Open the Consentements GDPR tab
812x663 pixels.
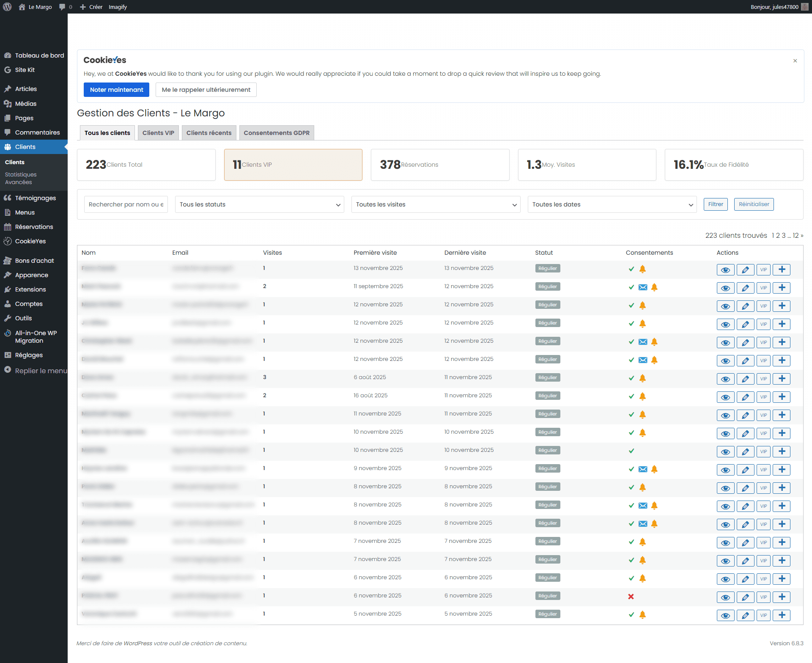tap(277, 133)
